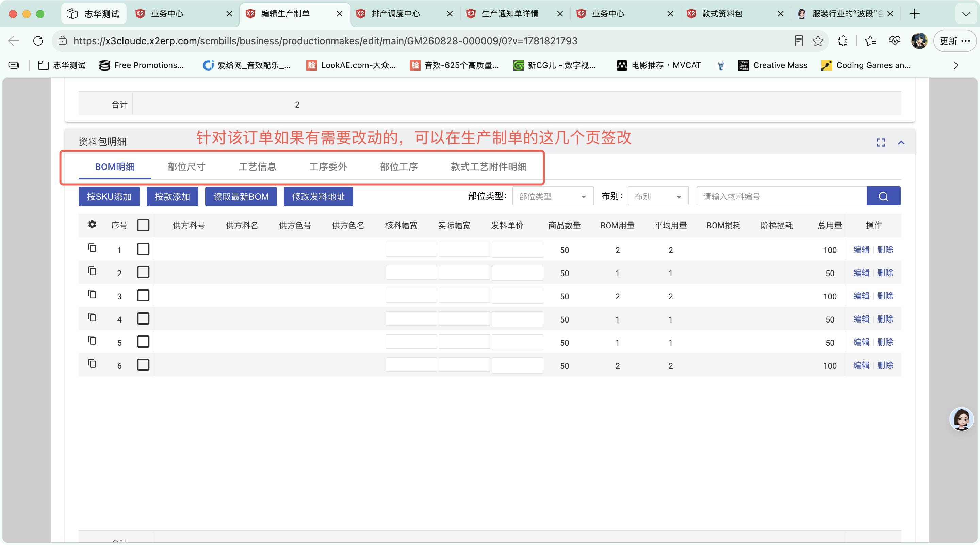980x545 pixels.
Task: Open the 部位类型 dropdown
Action: 553,196
